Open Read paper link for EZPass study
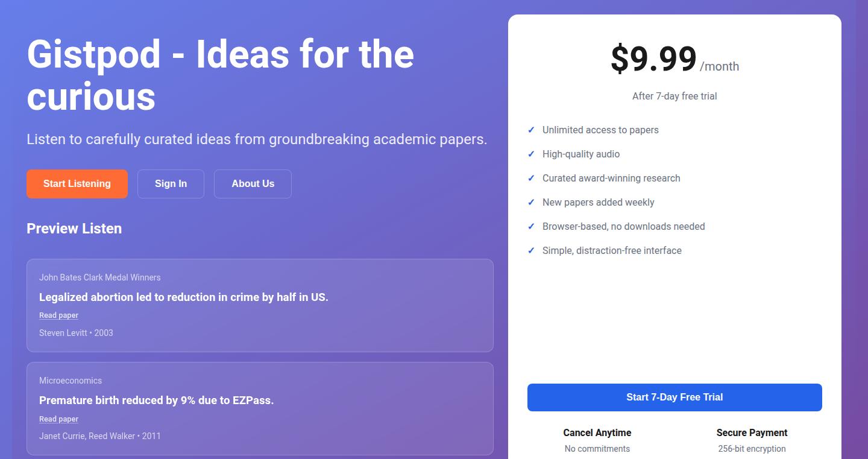The width and height of the screenshot is (868, 459). [58, 419]
